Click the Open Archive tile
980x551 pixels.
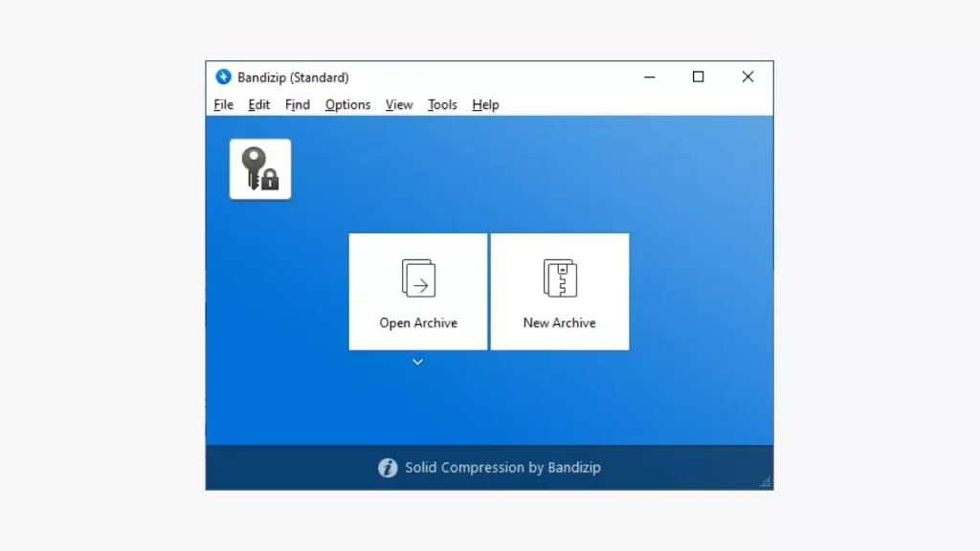(418, 292)
